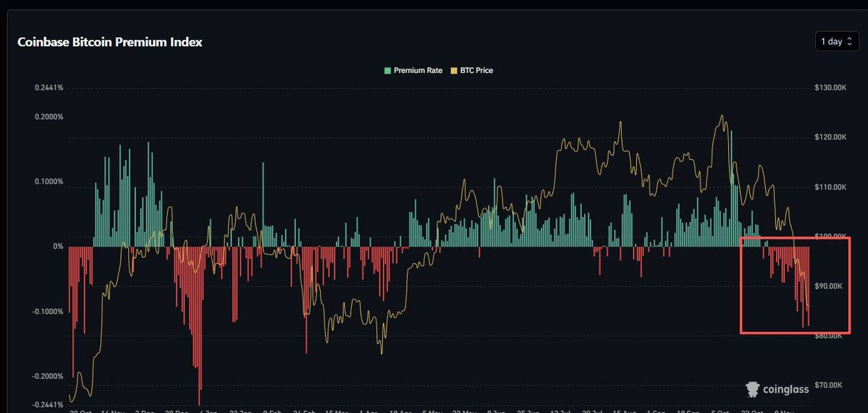Screen dimensions: 868x413
Task: Click the $130.00K price axis label
Action: click(830, 88)
